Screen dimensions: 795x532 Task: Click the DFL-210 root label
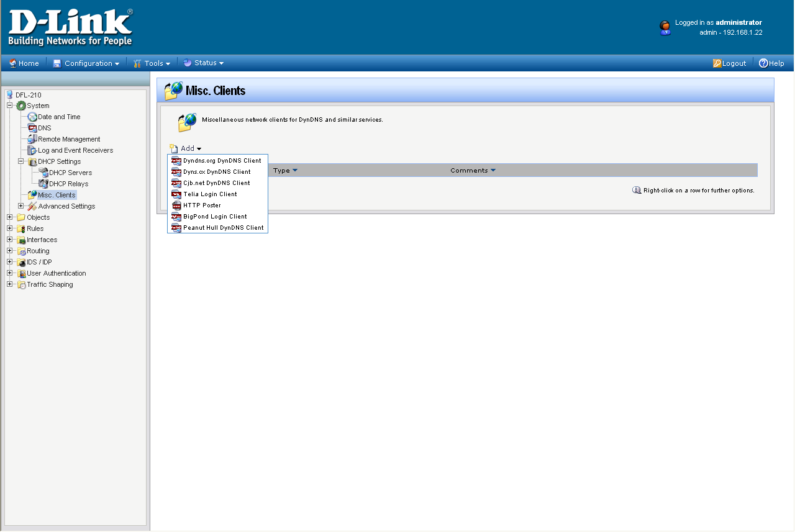[x=29, y=95]
